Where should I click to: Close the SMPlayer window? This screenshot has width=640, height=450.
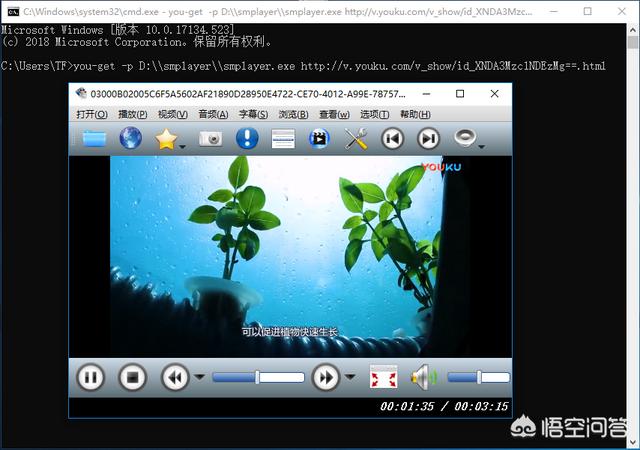point(494,94)
